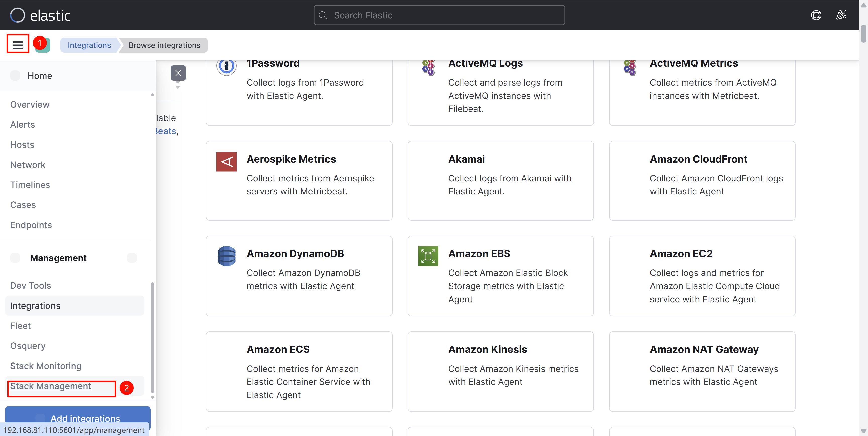The height and width of the screenshot is (436, 868).
Task: Open the help menu lifebuoy icon
Action: coord(816,15)
